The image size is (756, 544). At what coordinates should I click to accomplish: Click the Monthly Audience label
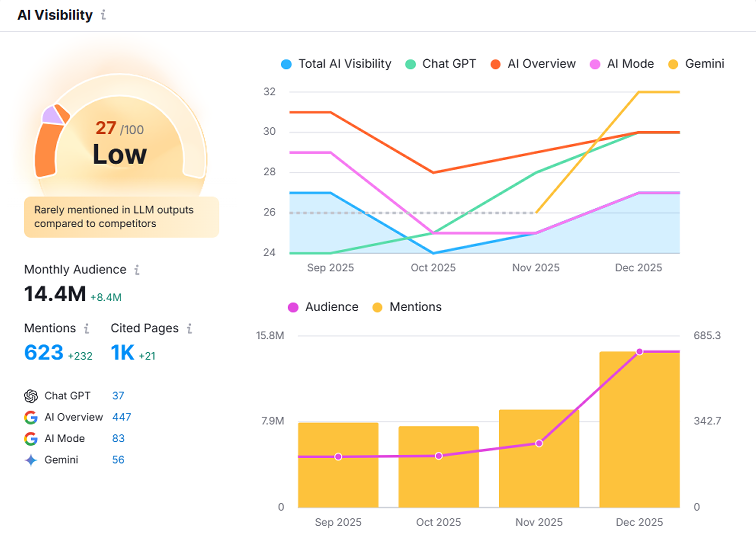(x=75, y=270)
